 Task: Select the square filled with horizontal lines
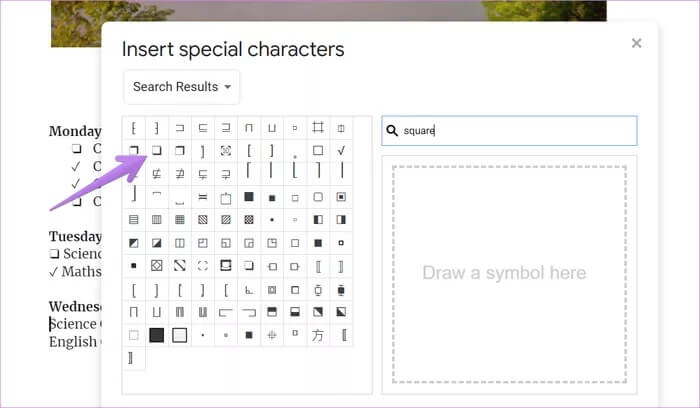point(133,220)
